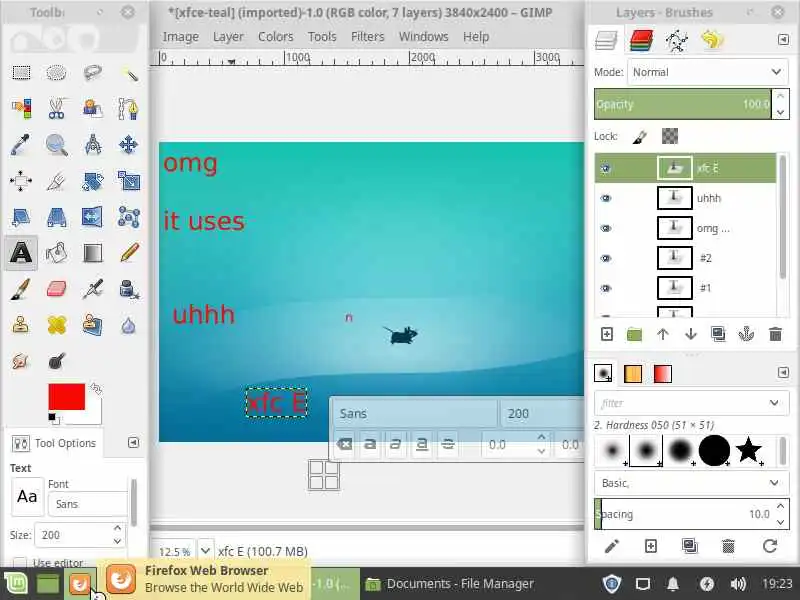The height and width of the screenshot is (600, 800).
Task: Select the Ellipse Select tool
Action: (56, 73)
